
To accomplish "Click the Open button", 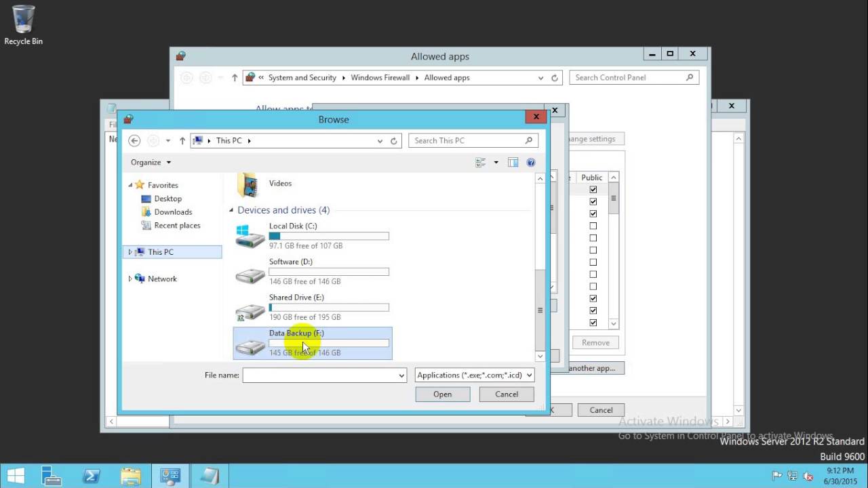I will [x=443, y=394].
